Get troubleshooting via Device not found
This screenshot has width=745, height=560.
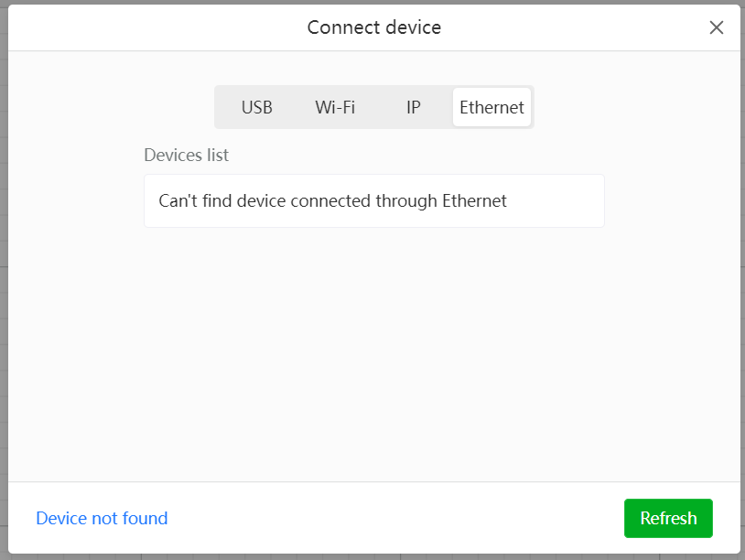(102, 518)
